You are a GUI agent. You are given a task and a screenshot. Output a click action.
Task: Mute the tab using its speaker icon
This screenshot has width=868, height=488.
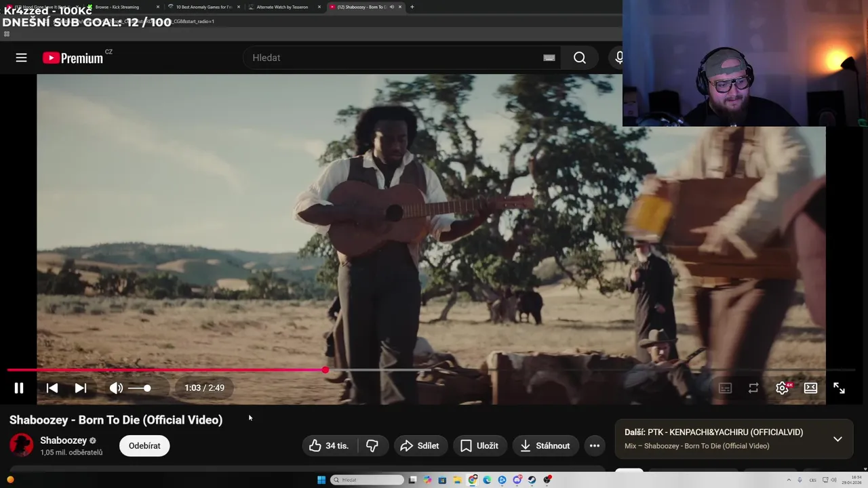pos(392,7)
